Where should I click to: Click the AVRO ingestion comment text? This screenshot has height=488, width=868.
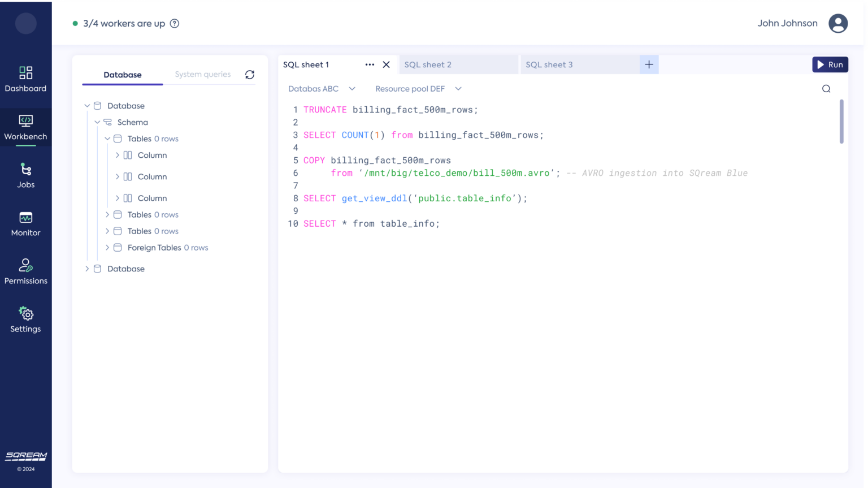click(657, 173)
